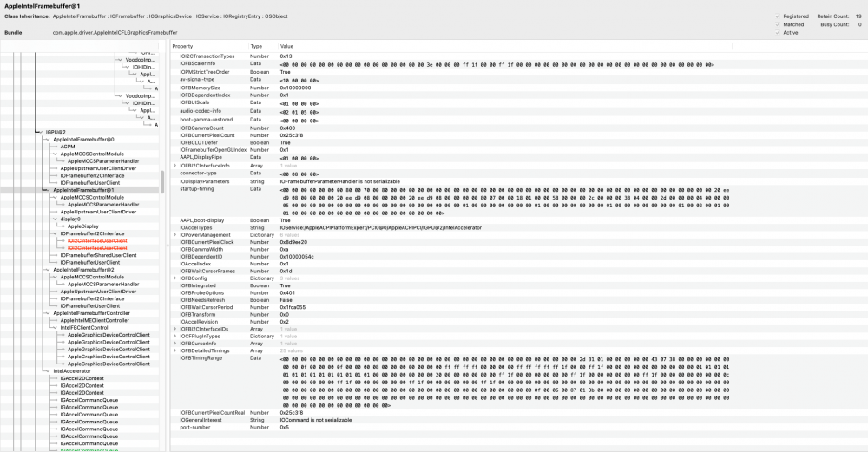Image resolution: width=868 pixels, height=452 pixels.
Task: Click the 0x10000000 memory size value
Action: pos(295,88)
